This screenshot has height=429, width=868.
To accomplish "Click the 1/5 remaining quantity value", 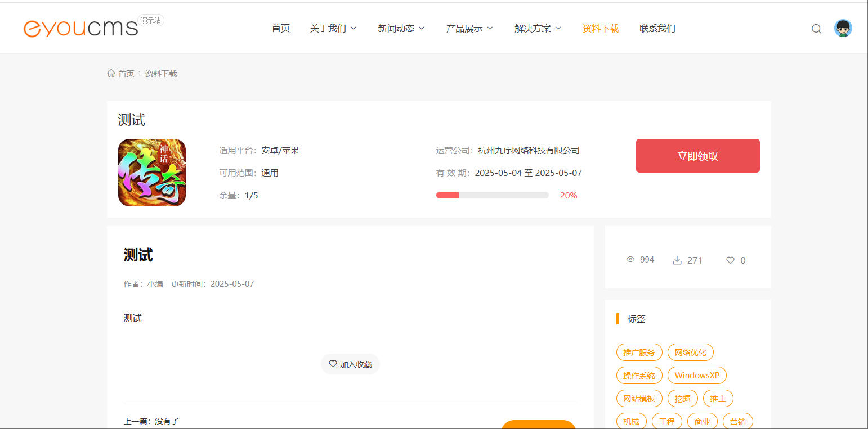I will coord(251,196).
